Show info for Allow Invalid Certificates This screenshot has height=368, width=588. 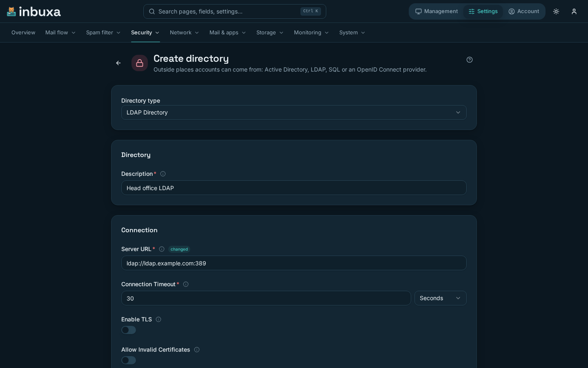tap(197, 350)
